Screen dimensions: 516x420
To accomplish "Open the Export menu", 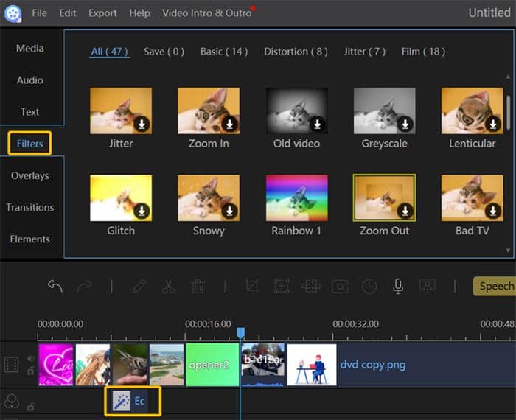I will tap(102, 13).
